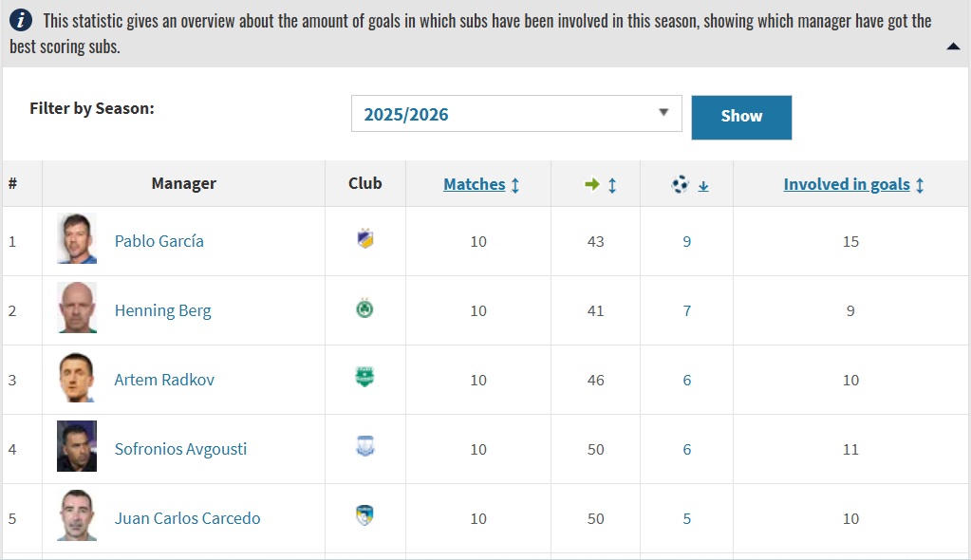Open Pablo García's club crest
Image resolution: width=971 pixels, height=560 pixels.
364,241
